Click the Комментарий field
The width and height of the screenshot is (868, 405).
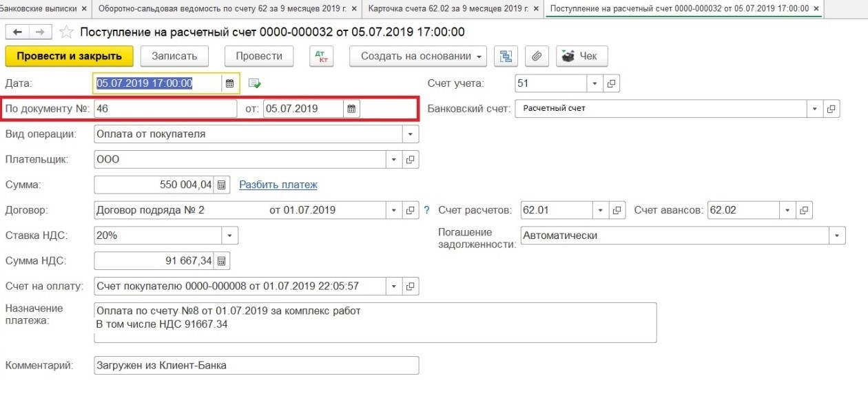pyautogui.click(x=256, y=365)
